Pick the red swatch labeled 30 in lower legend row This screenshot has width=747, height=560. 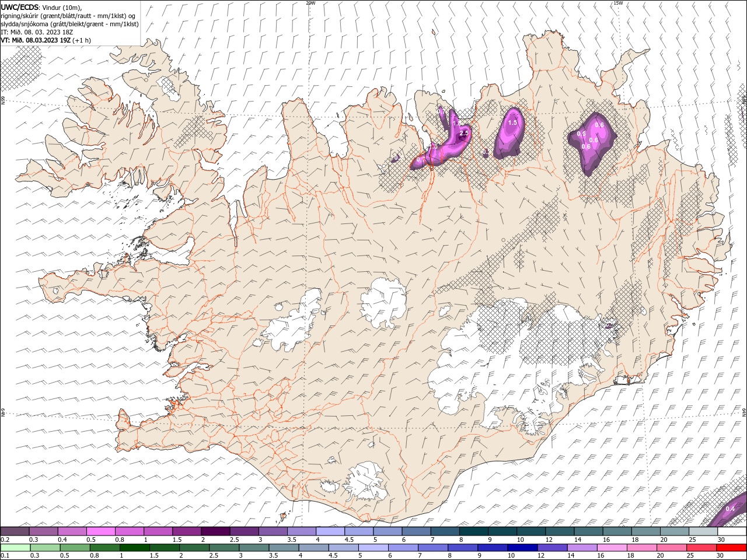[x=732, y=548]
